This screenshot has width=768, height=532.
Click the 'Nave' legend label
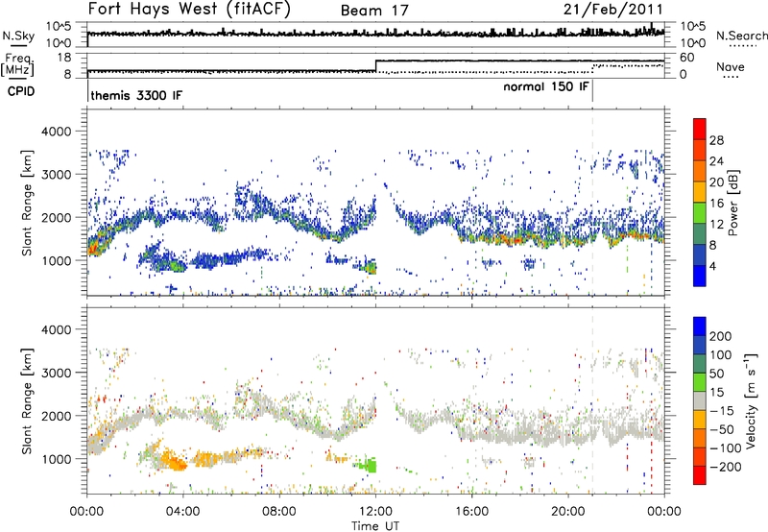coord(730,66)
